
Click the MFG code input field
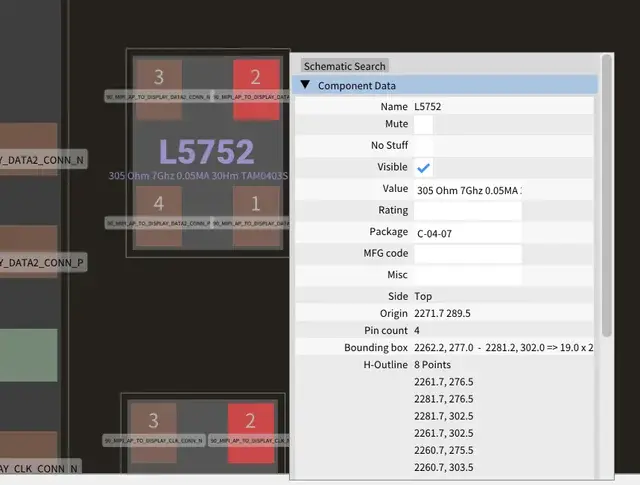pyautogui.click(x=467, y=254)
